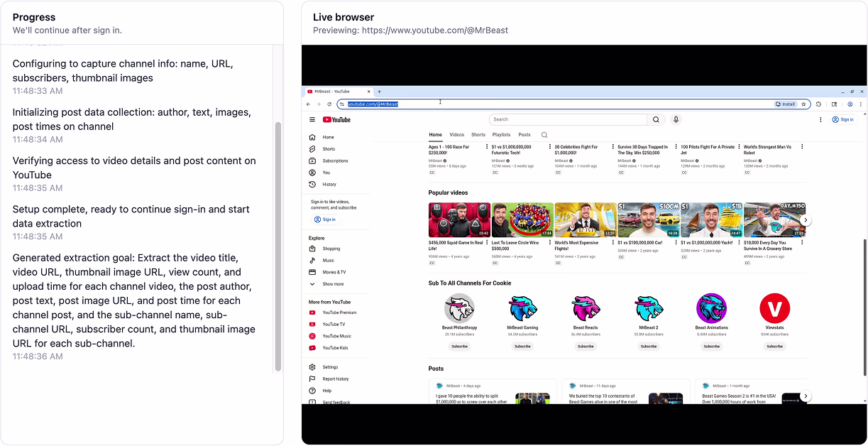Open options menu for Squid Game video
Screen dimensions: 868x446
click(487, 243)
